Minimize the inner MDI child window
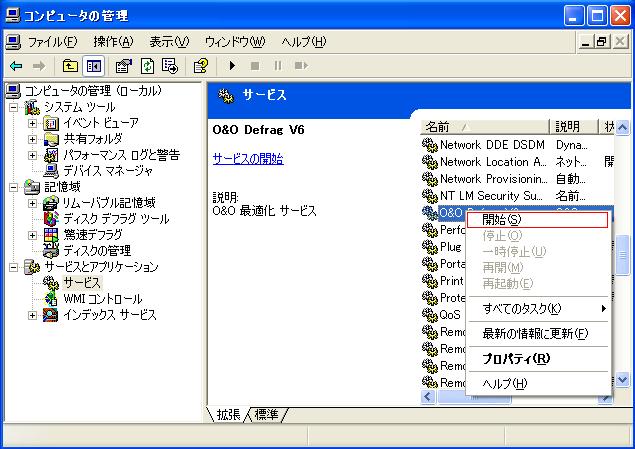 [585, 41]
